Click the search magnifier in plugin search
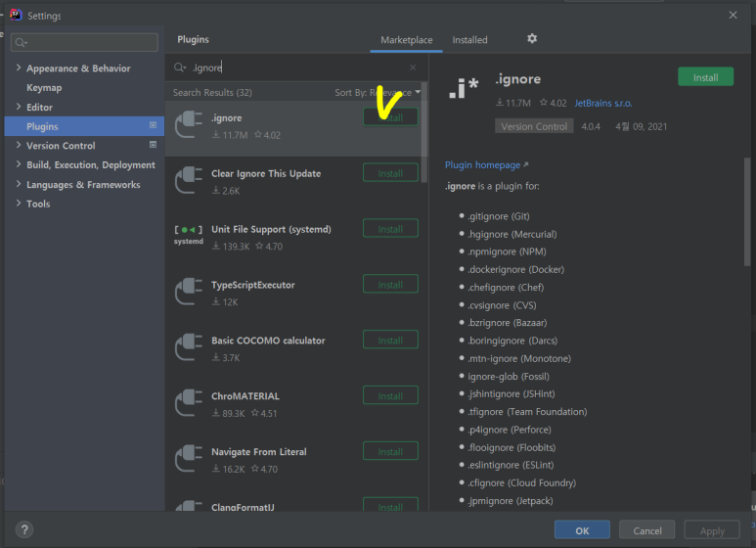This screenshot has height=548, width=756. pyautogui.click(x=180, y=68)
